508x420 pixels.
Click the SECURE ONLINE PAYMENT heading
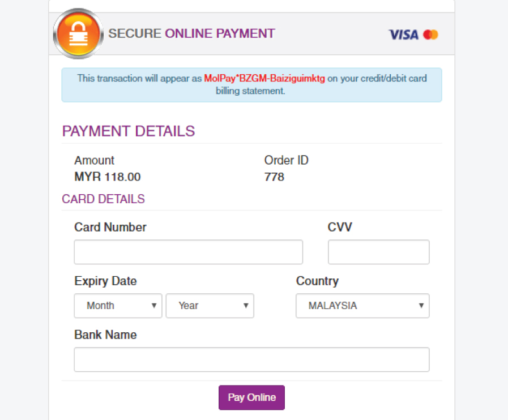(x=191, y=33)
